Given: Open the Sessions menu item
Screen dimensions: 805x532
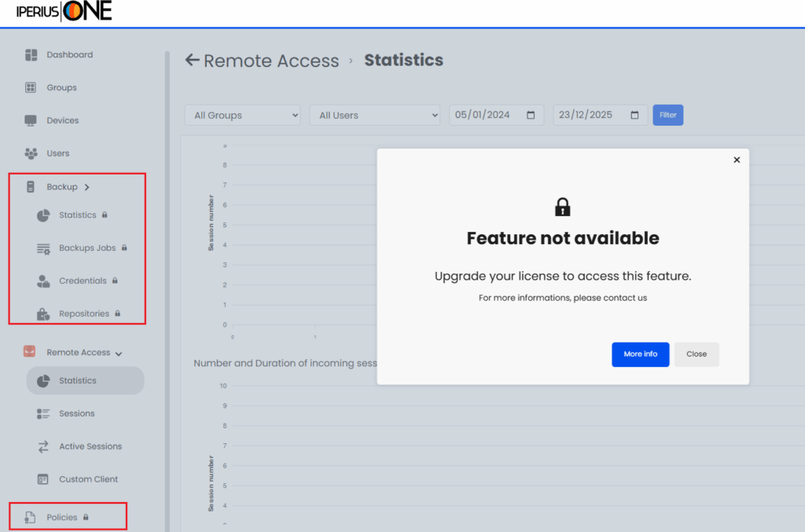Looking at the screenshot, I should point(76,413).
